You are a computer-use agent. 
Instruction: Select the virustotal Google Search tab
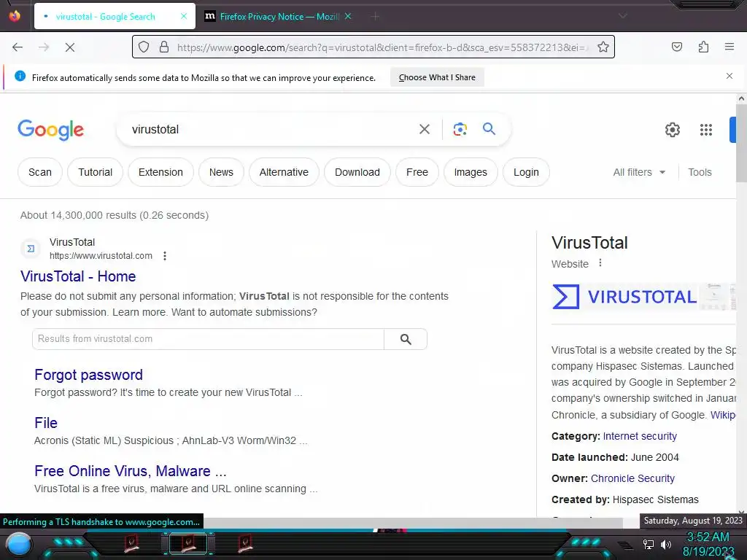pyautogui.click(x=115, y=16)
